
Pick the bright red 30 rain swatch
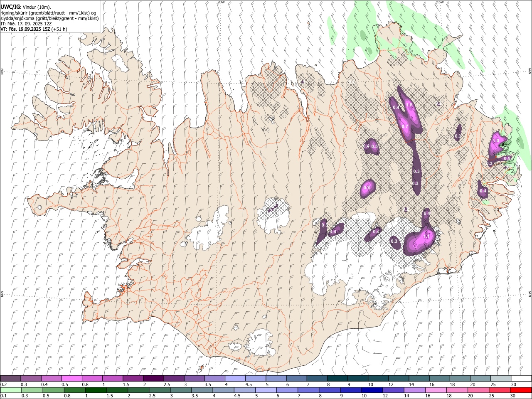tap(521, 390)
